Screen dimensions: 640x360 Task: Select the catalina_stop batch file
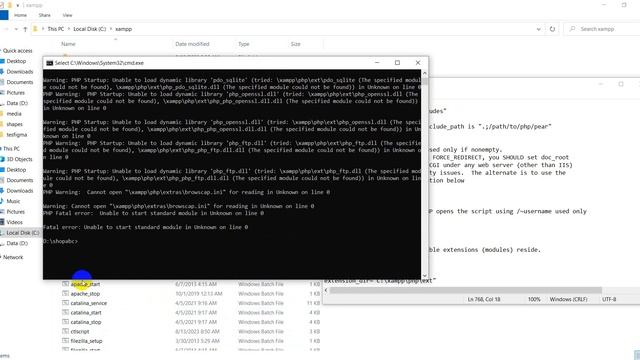pos(86,322)
